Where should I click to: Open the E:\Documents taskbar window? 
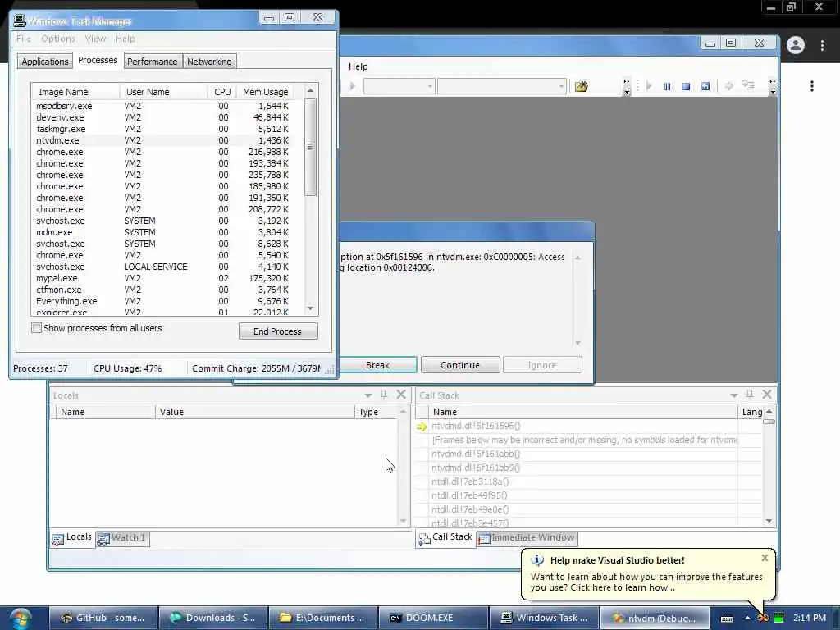[323, 619]
